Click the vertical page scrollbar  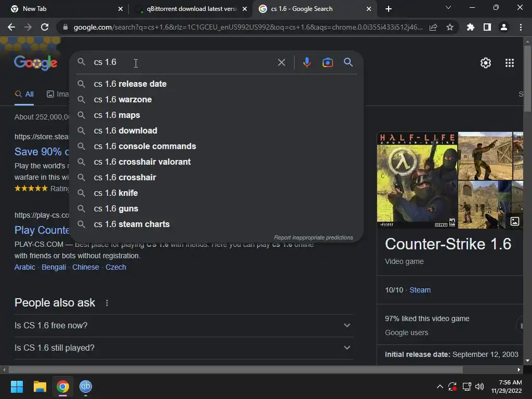click(527, 79)
